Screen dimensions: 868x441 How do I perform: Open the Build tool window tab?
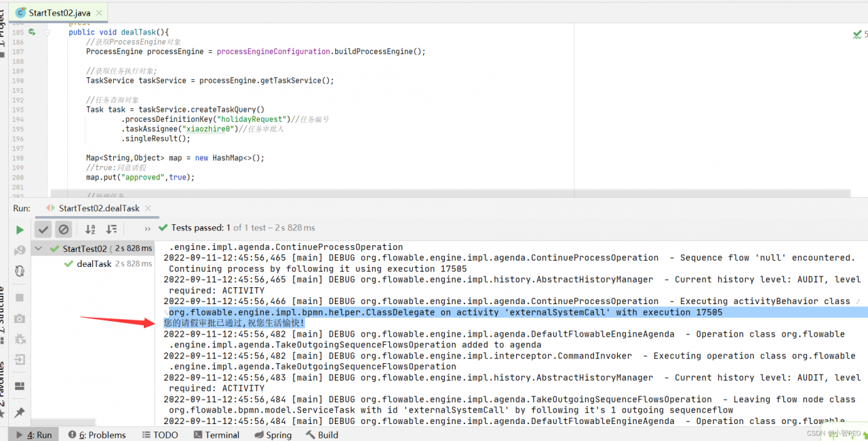point(322,435)
